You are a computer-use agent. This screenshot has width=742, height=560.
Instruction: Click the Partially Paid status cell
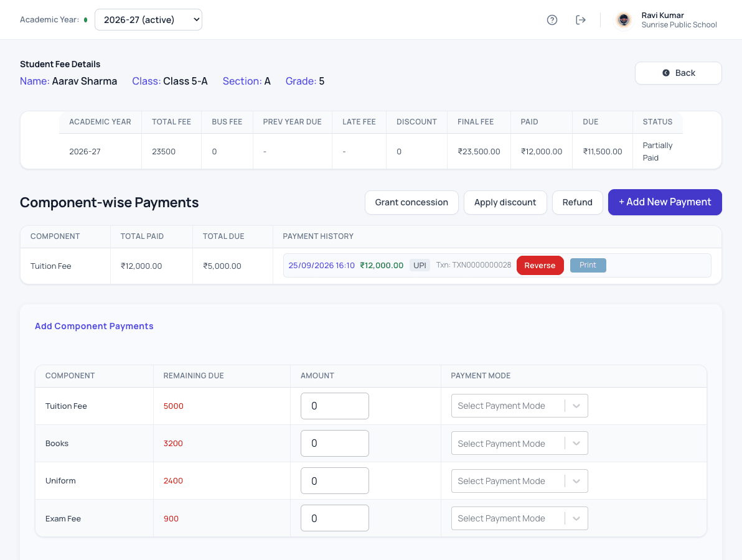coord(657,151)
